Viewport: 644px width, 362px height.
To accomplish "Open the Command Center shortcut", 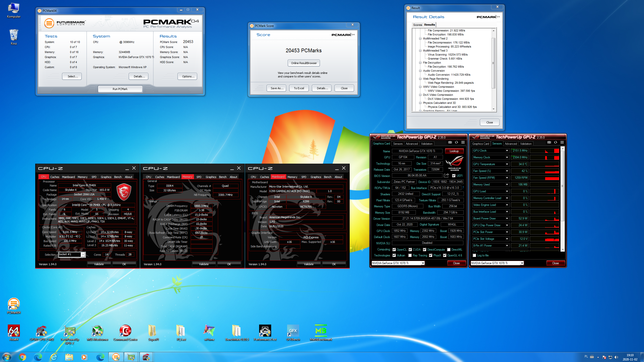I will (x=125, y=333).
